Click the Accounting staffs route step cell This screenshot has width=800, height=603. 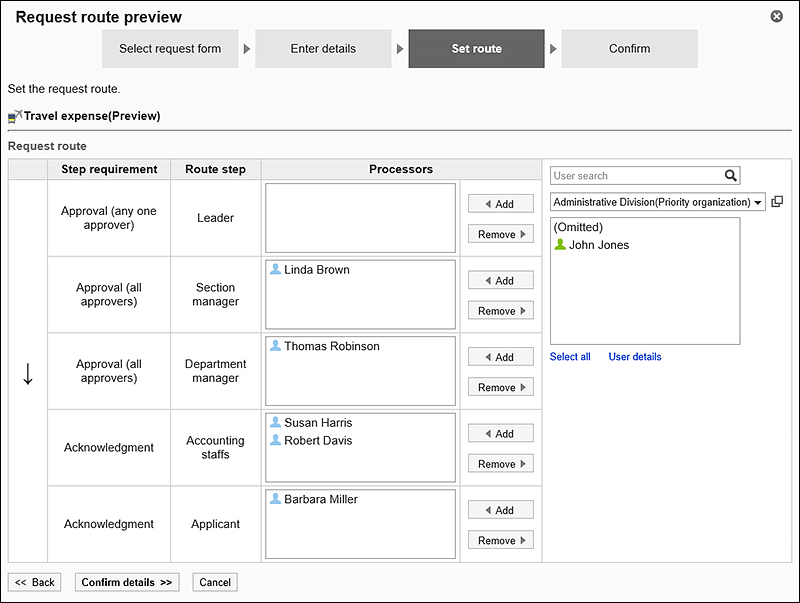click(x=215, y=447)
